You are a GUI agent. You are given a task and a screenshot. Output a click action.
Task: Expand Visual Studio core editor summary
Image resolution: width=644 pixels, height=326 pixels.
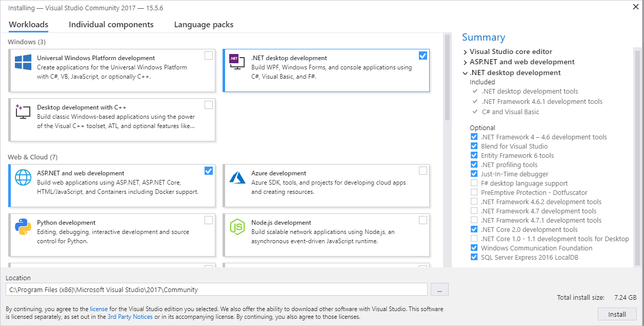465,52
